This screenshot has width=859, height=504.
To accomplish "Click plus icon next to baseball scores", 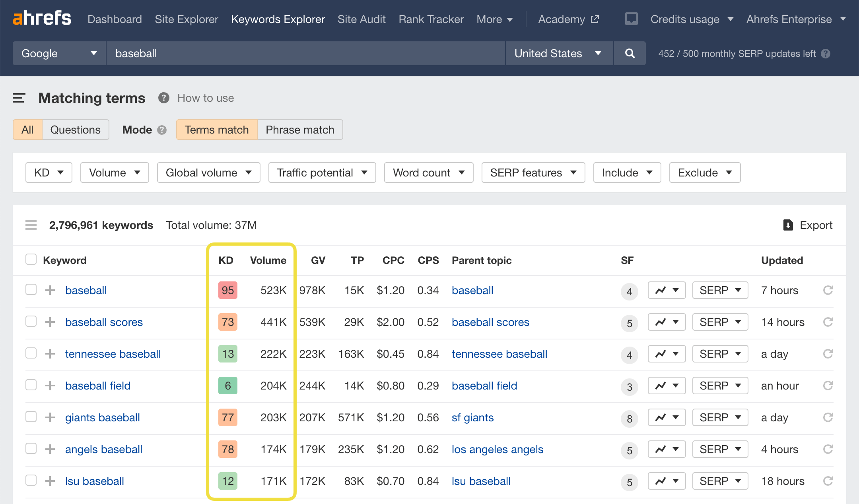I will (x=50, y=322).
